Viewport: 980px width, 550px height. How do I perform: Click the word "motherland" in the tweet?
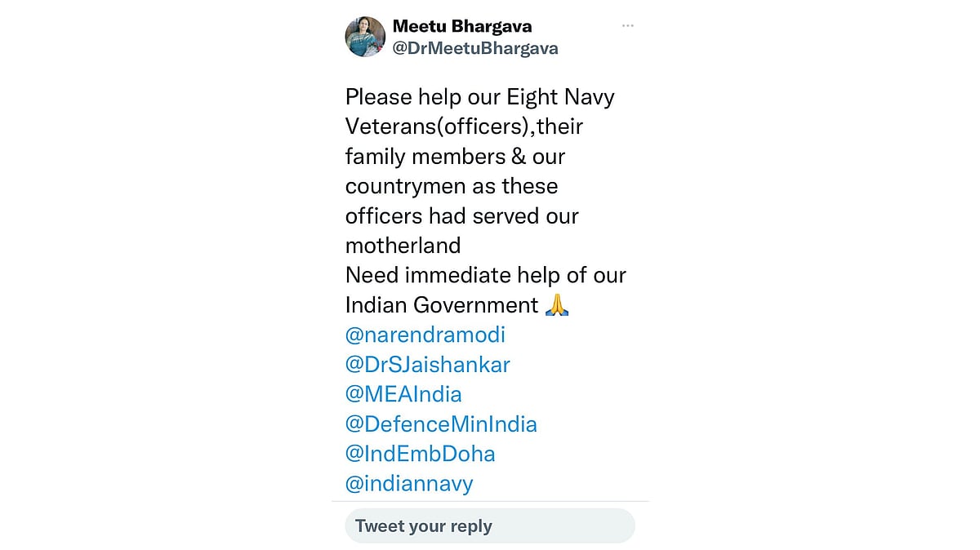[x=403, y=245]
